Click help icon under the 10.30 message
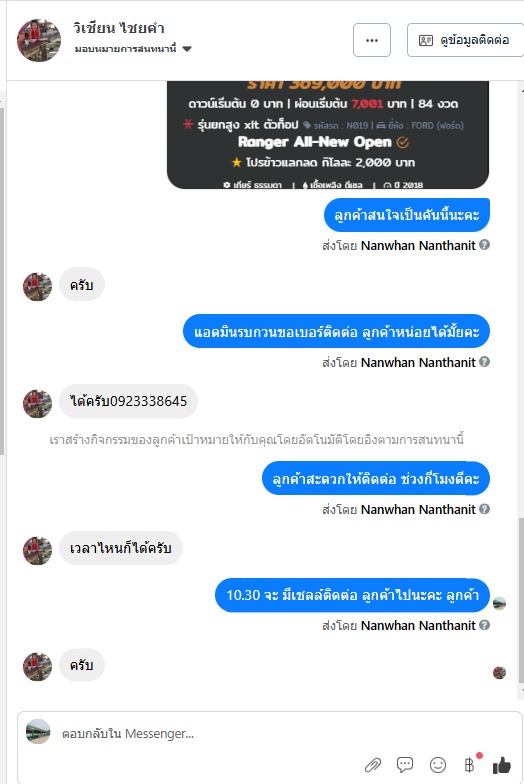 484,625
